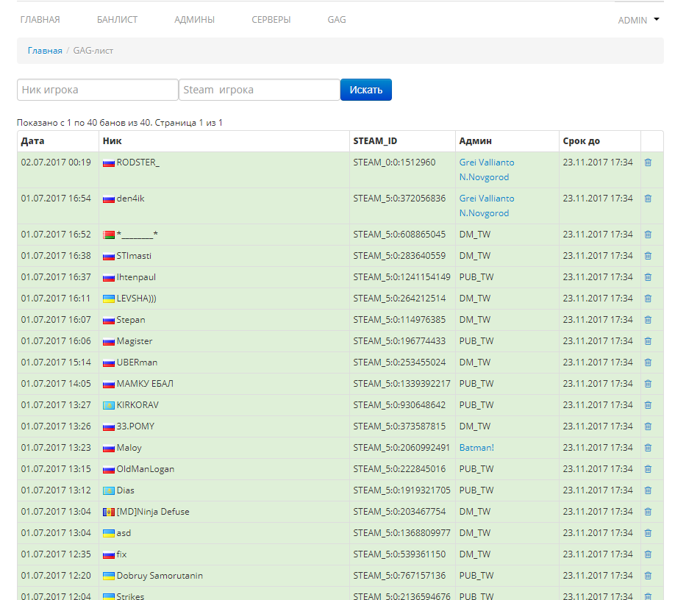Open admin link Batman!

click(x=476, y=448)
